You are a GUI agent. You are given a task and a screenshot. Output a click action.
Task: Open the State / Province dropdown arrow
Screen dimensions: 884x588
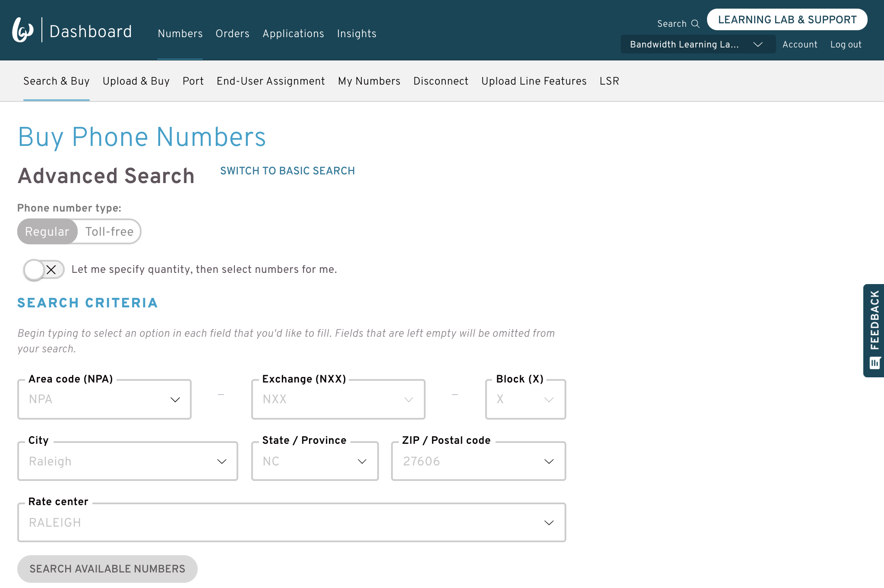(362, 462)
